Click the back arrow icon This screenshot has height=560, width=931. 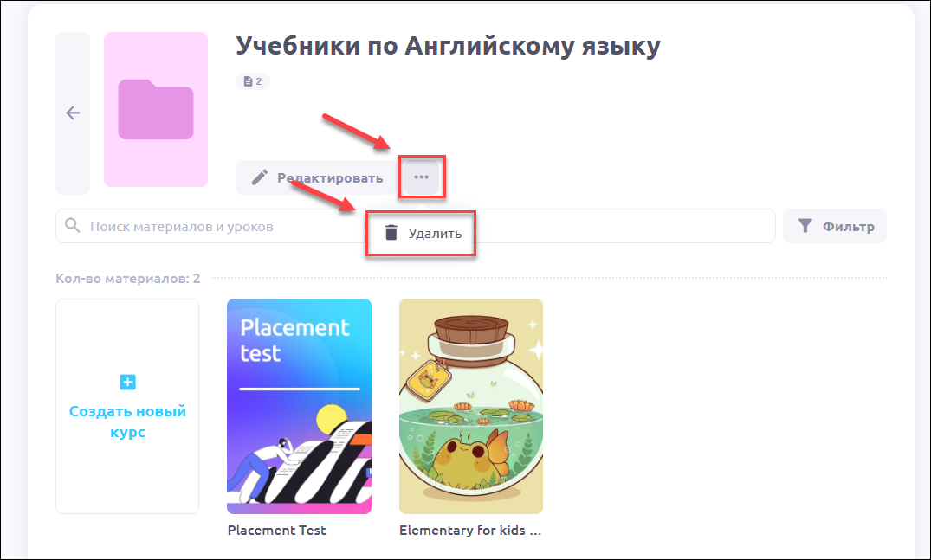pos(73,113)
